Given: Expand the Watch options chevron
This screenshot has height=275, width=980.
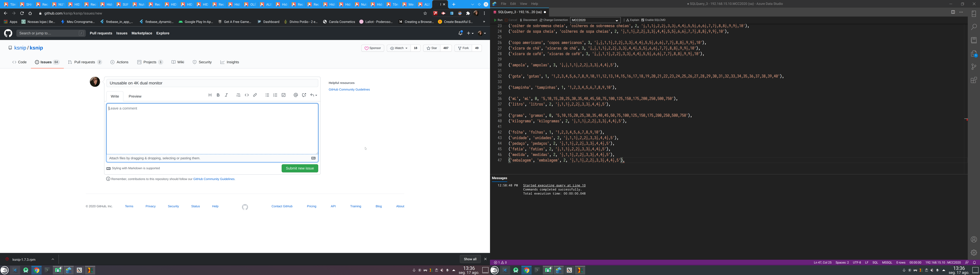Looking at the screenshot, I should click(406, 48).
